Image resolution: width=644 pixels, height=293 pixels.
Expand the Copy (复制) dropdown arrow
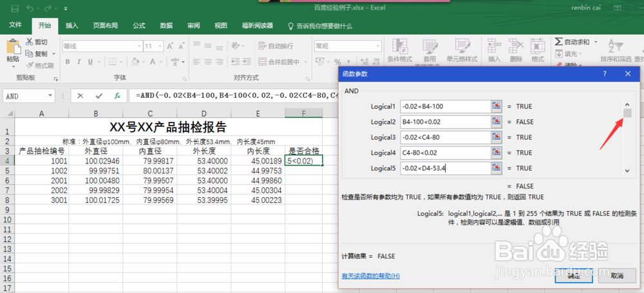pos(53,54)
